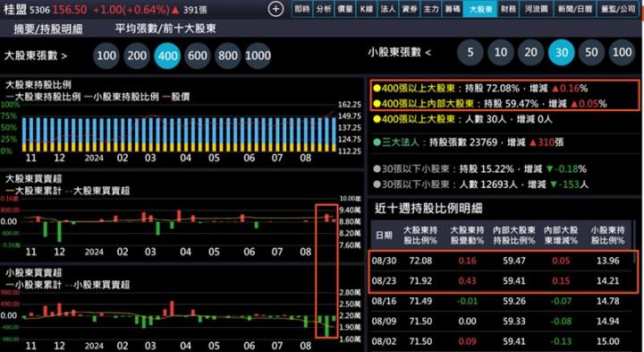Click the 小股東持股比例 legend entry
The height and width of the screenshot is (352, 644).
click(x=122, y=97)
